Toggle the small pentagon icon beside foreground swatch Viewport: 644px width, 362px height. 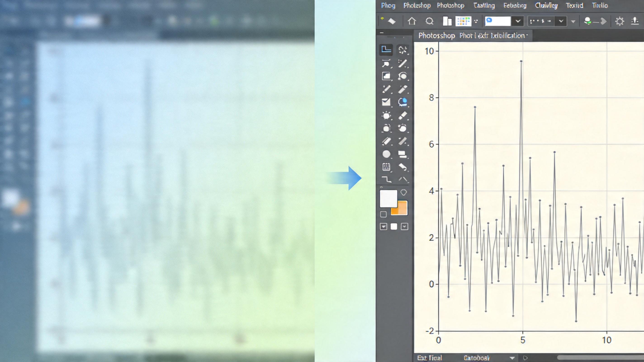[403, 192]
